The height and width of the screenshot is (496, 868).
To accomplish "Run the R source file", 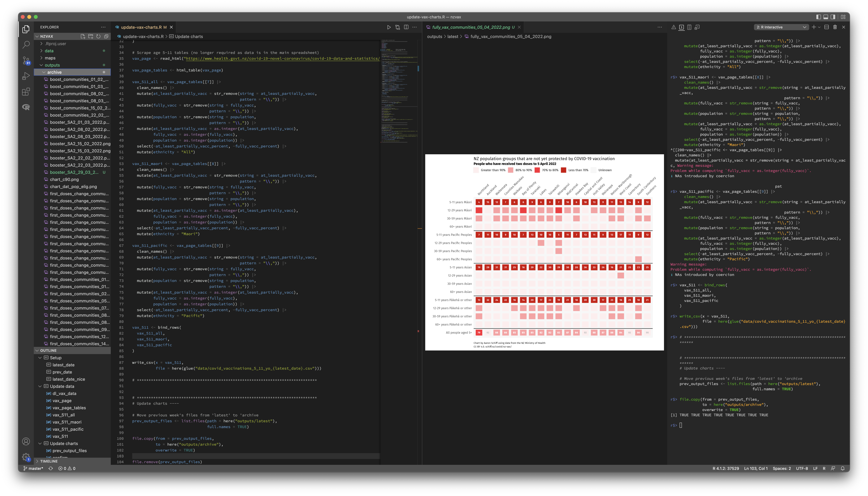I will point(389,27).
